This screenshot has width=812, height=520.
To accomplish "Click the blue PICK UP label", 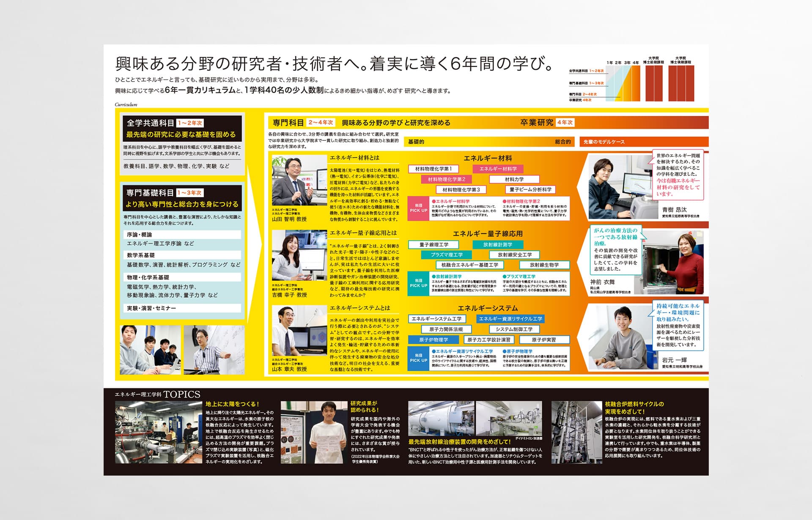I will pos(418,359).
